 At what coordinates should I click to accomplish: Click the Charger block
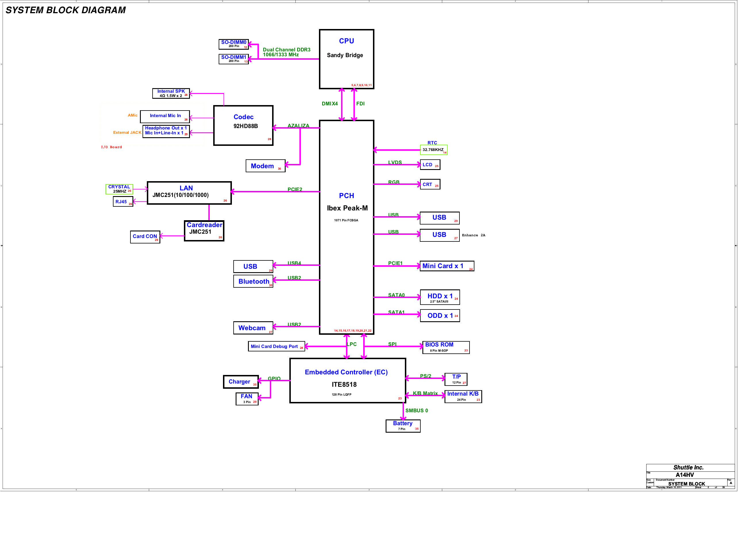[241, 382]
